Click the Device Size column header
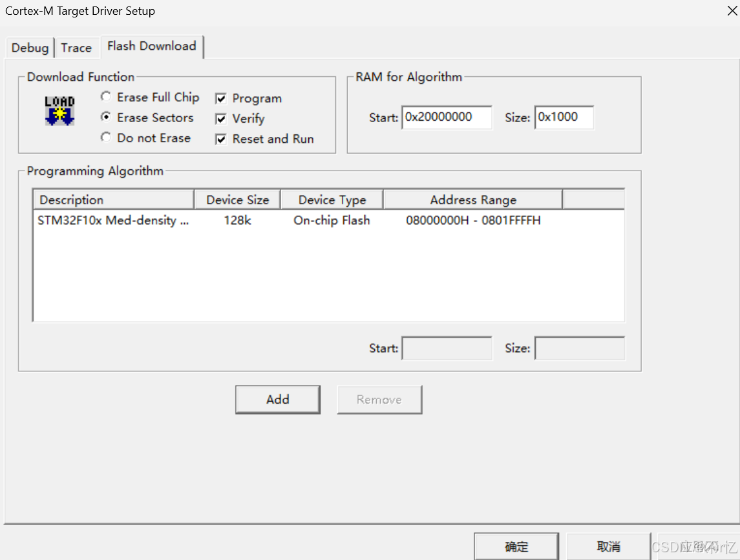The width and height of the screenshot is (740, 560). point(237,200)
